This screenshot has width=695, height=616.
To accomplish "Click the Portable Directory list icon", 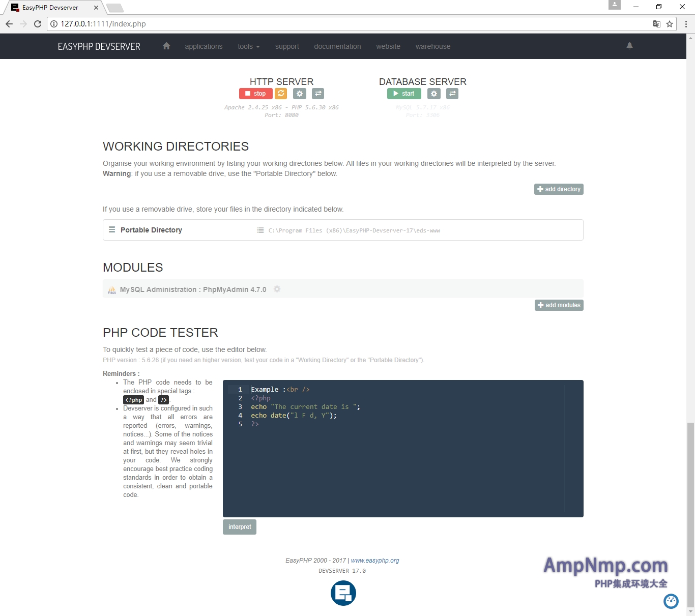I will [112, 230].
